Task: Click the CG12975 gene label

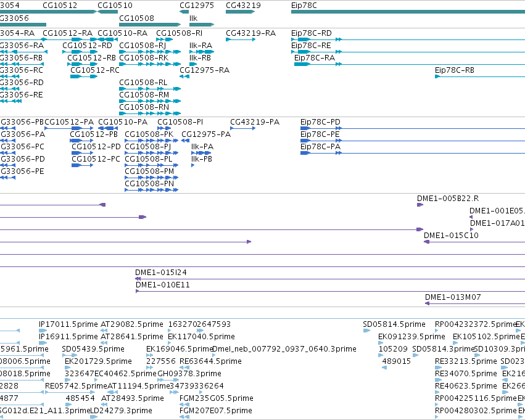Action: (197, 6)
